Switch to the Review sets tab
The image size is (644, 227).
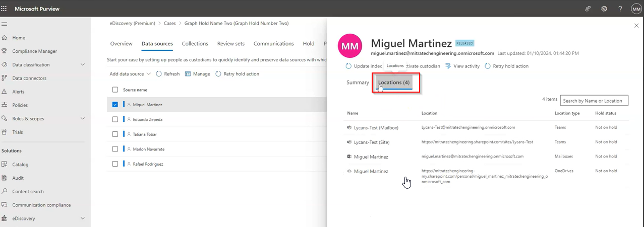pos(231,44)
